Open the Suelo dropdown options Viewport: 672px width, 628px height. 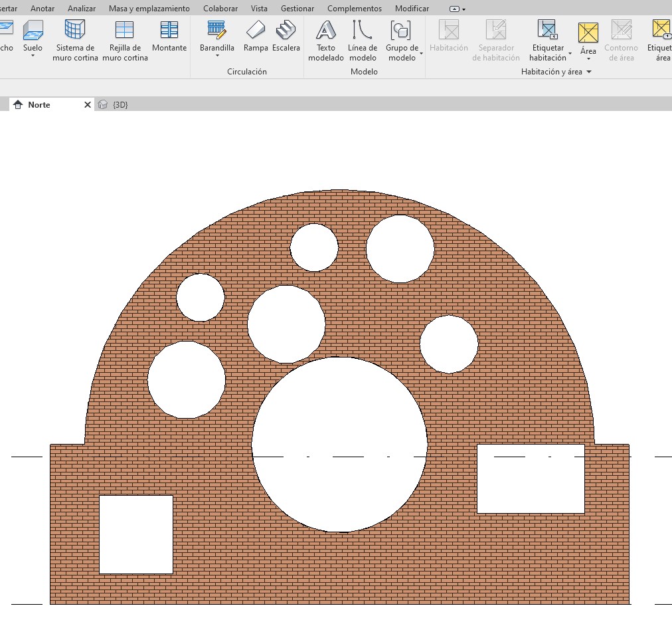(33, 56)
